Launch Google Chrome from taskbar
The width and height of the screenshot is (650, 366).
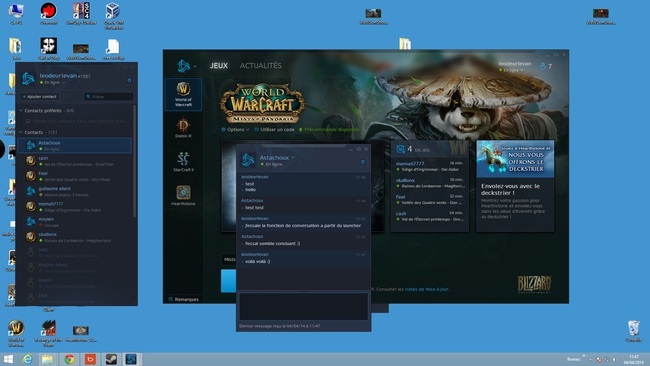[69, 359]
